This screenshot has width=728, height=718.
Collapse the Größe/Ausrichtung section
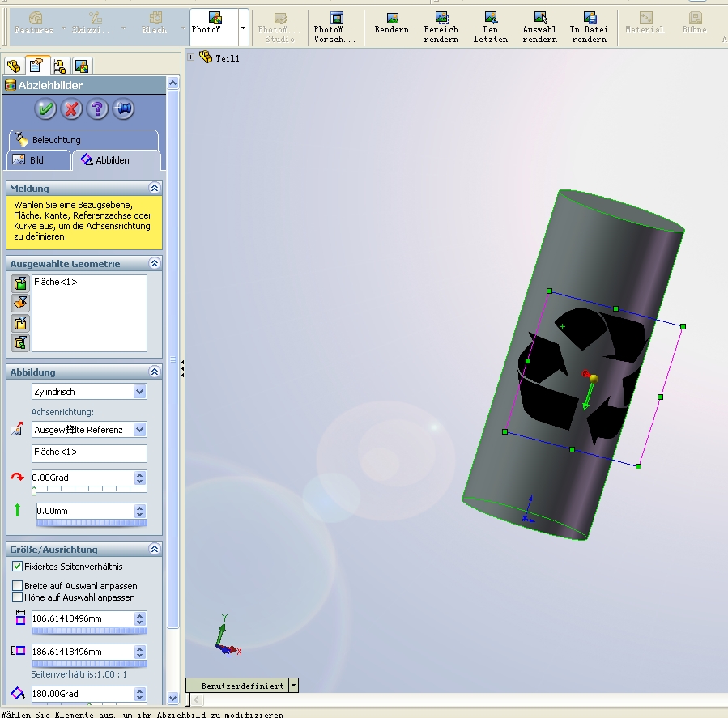155,549
